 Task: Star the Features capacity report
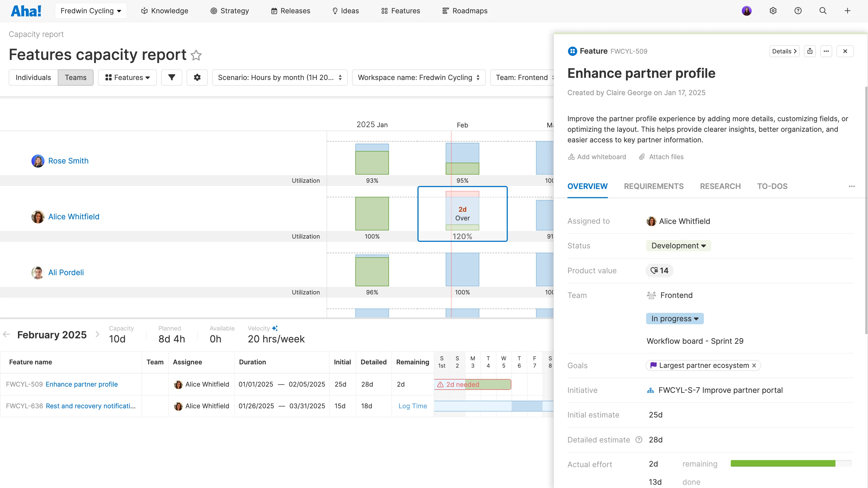[x=196, y=55]
